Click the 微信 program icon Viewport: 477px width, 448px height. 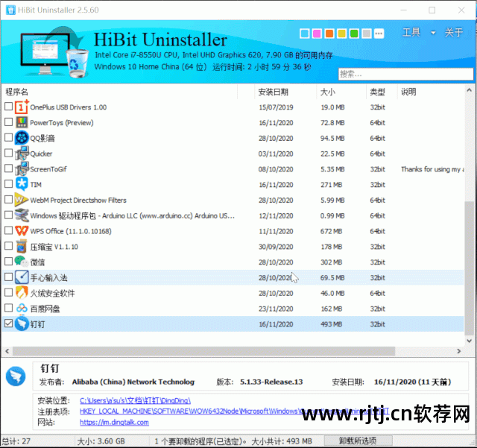point(22,262)
